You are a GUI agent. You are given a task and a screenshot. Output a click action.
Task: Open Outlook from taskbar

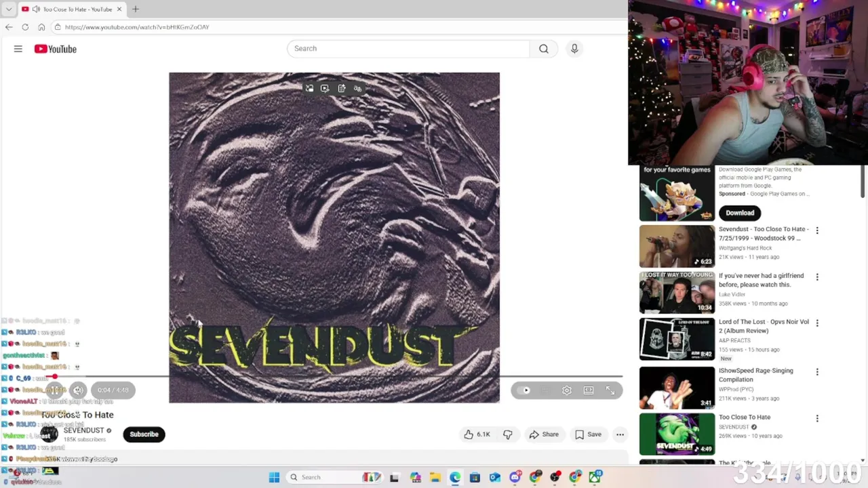tap(495, 477)
